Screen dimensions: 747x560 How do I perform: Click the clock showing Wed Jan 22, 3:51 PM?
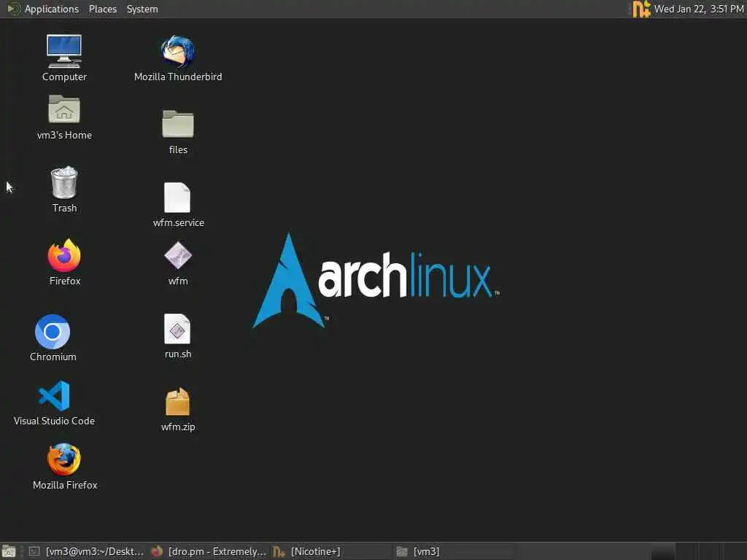[698, 9]
